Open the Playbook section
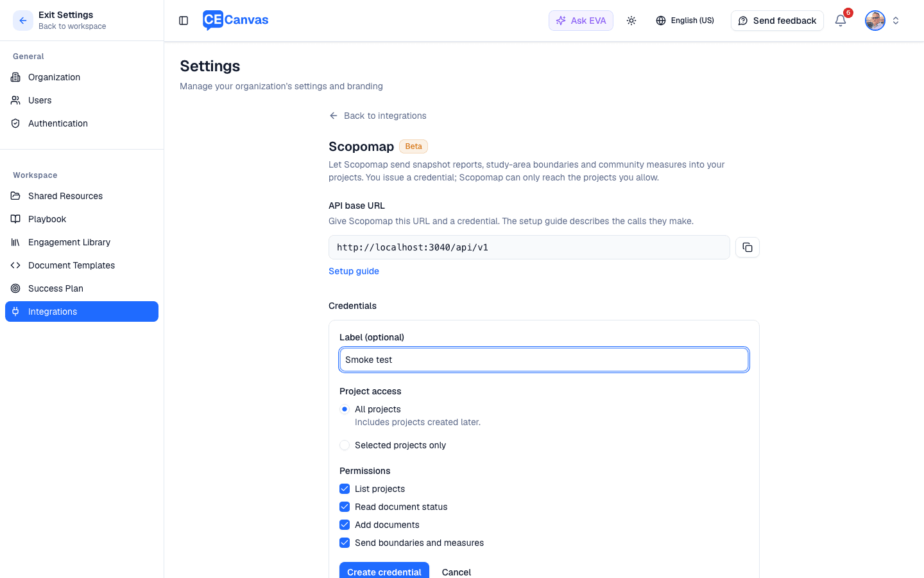The width and height of the screenshot is (924, 578). pos(81,219)
